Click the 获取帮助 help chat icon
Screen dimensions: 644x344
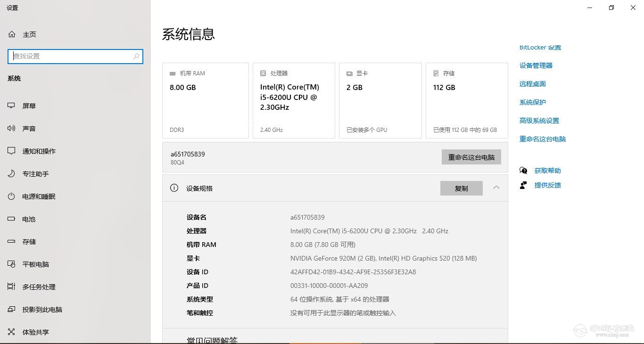pos(523,171)
